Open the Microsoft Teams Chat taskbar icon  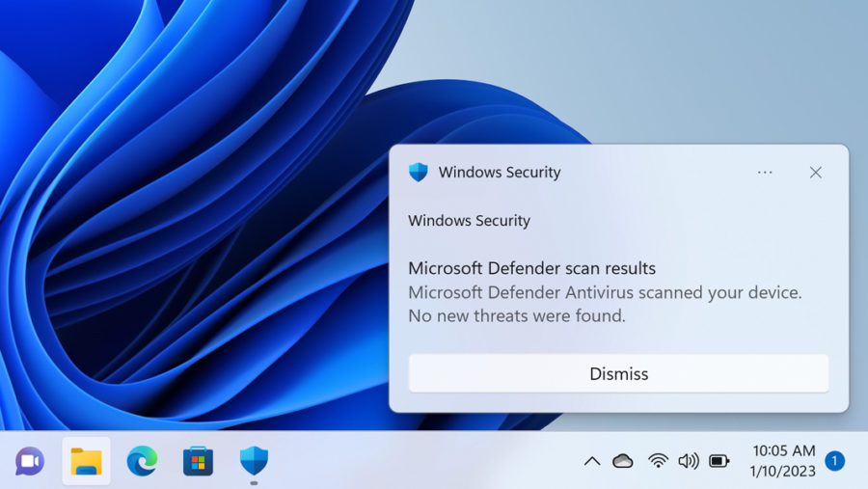pos(30,461)
